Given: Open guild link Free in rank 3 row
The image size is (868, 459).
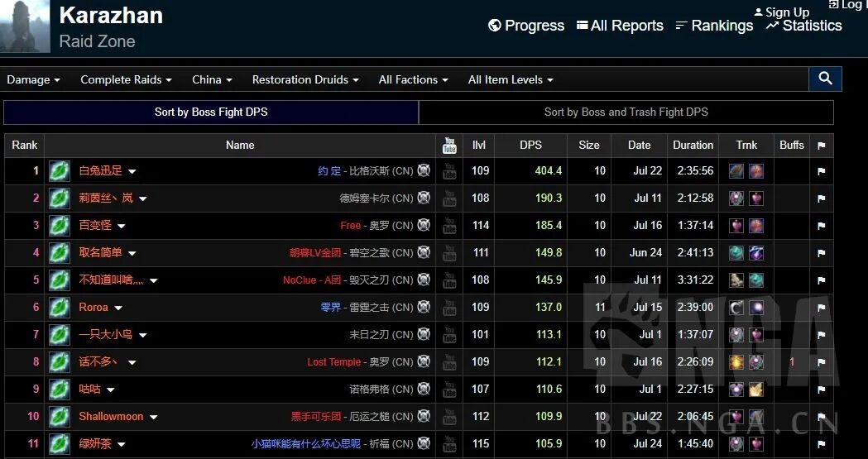Looking at the screenshot, I should (x=350, y=226).
